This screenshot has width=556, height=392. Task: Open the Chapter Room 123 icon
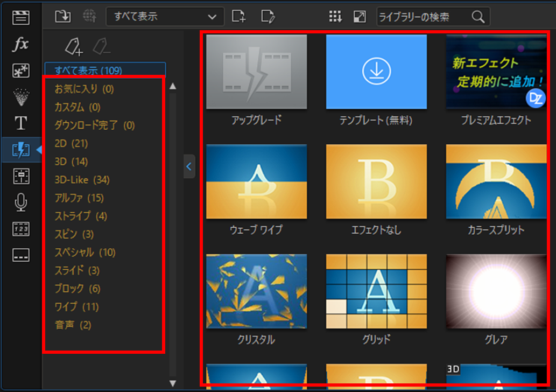(x=21, y=229)
